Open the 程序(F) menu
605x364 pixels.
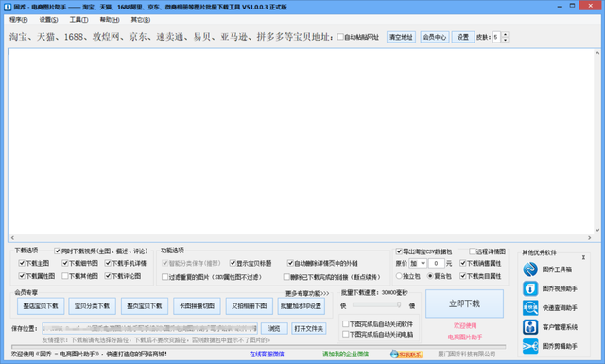(x=19, y=19)
